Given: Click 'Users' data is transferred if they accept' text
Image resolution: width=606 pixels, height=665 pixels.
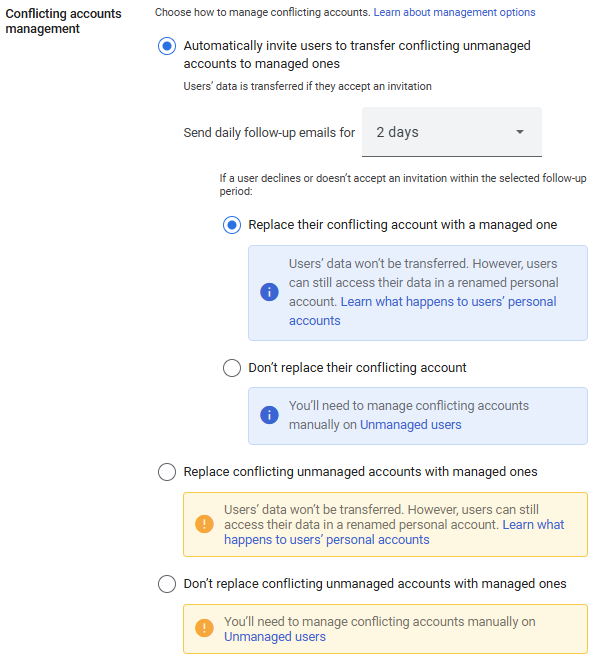Looking at the screenshot, I should 308,87.
